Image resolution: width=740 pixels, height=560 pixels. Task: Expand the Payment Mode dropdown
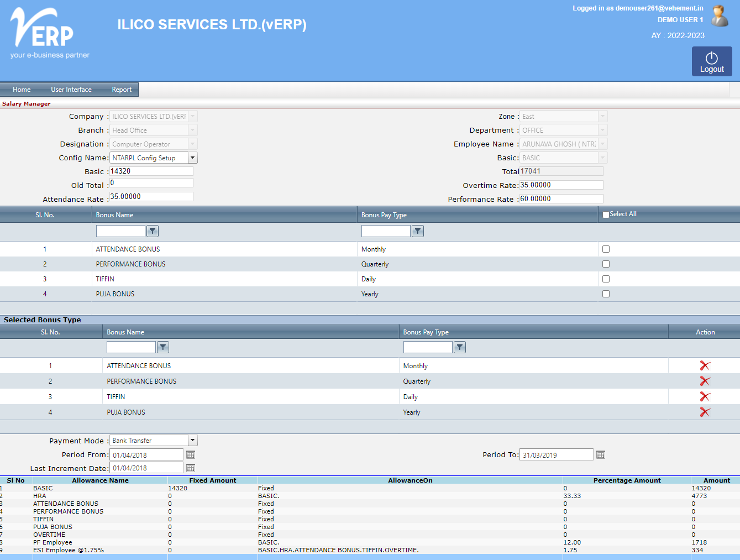192,440
